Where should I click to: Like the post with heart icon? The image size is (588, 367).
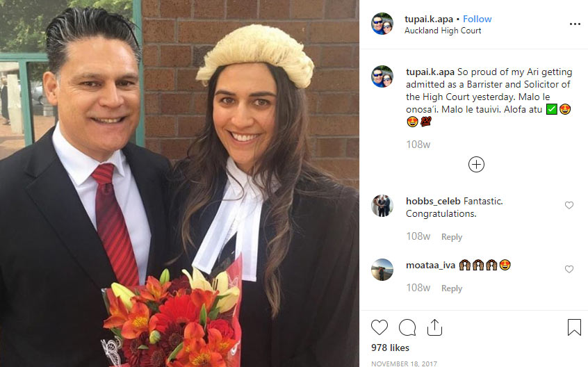click(x=379, y=327)
